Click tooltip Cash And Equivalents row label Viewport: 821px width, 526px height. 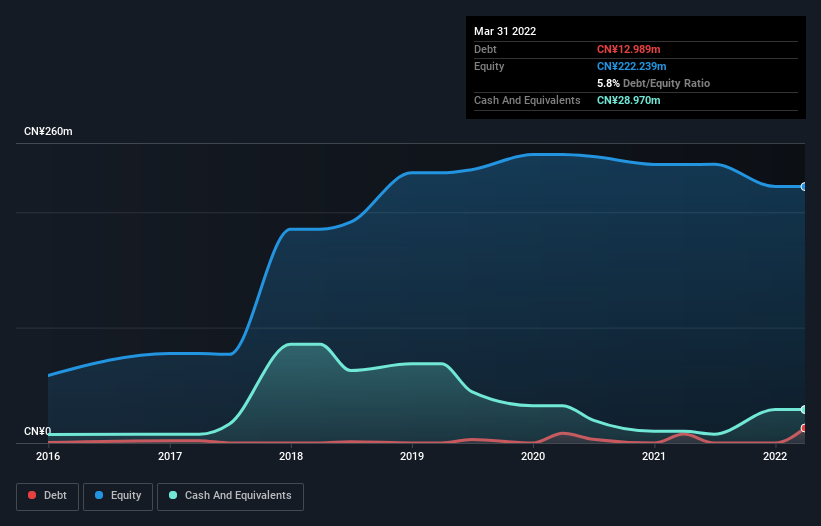point(527,100)
